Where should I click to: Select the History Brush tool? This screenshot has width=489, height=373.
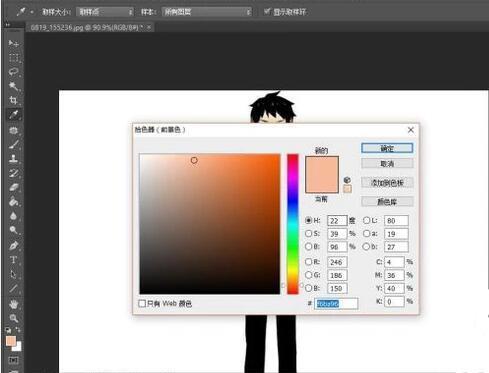click(x=13, y=173)
